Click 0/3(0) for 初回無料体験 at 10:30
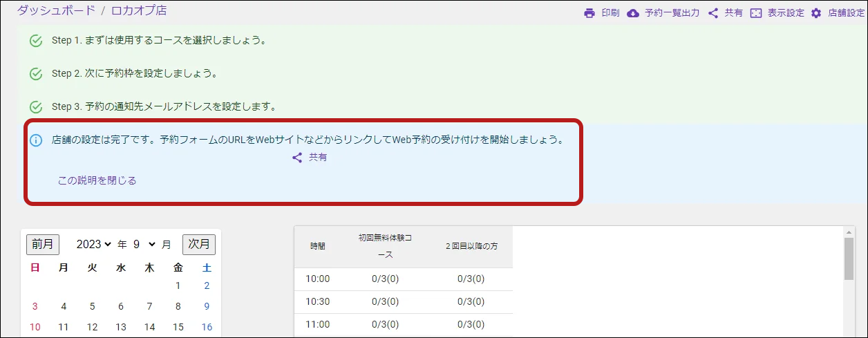This screenshot has height=338, width=868. [385, 301]
